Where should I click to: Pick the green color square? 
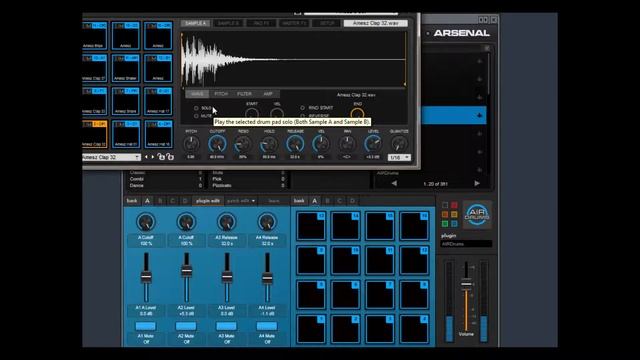(445, 224)
